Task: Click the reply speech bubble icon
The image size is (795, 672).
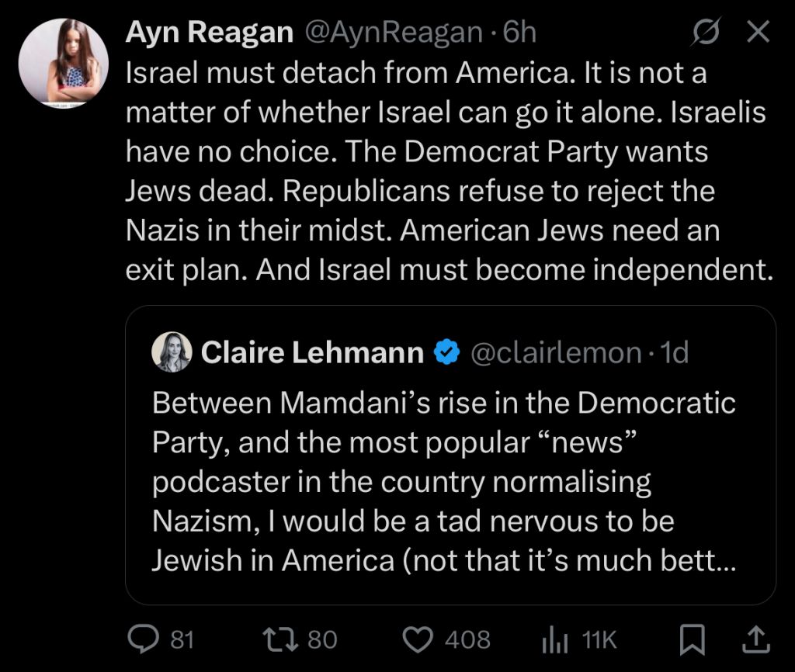Action: coord(141,639)
